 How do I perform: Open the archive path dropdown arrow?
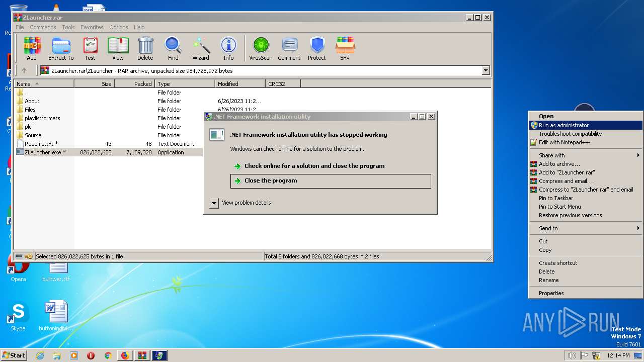486,71
